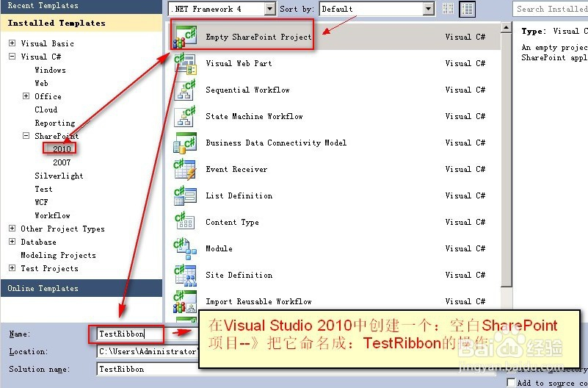This screenshot has height=388, width=588.
Task: Expand the Office node
Action: (x=26, y=96)
